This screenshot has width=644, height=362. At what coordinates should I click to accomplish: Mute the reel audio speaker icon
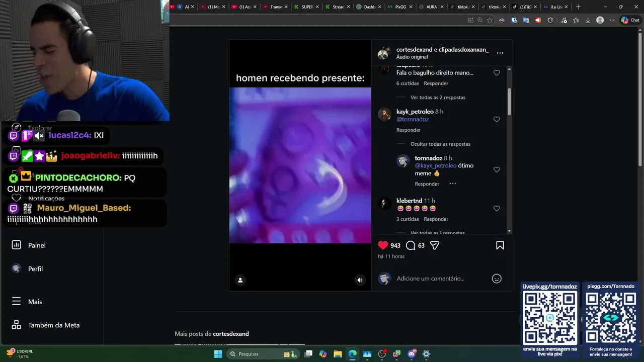coord(360,280)
